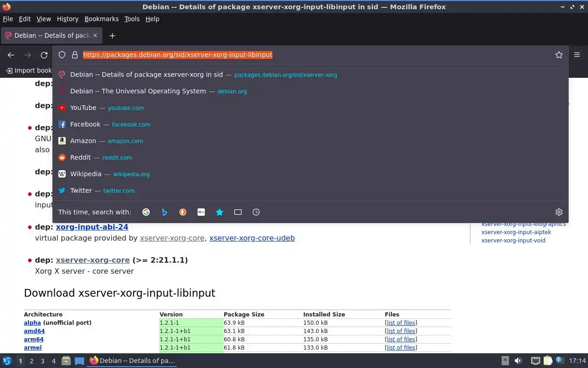Open the Edit menu

[25, 19]
